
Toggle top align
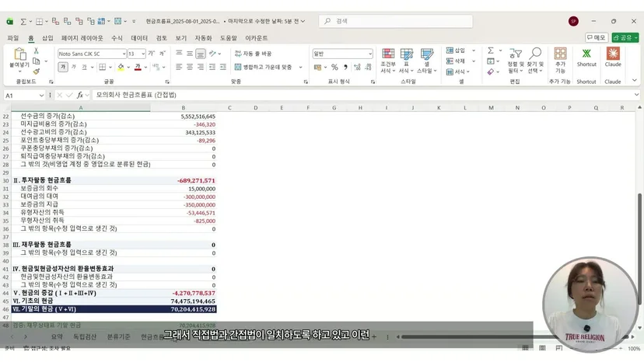179,54
